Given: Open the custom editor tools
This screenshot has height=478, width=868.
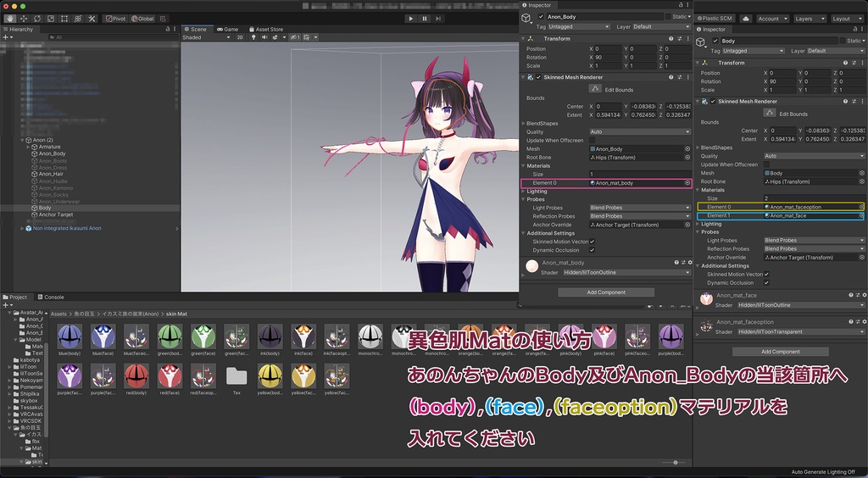Looking at the screenshot, I should pos(92,19).
